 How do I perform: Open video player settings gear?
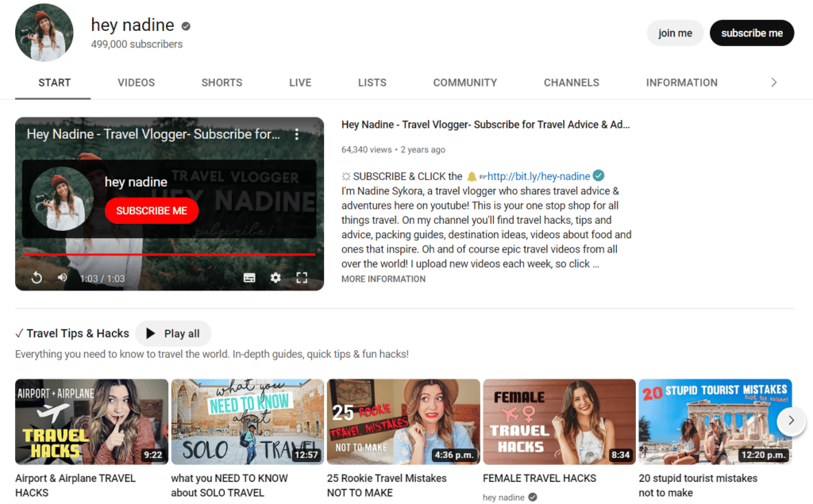coord(275,278)
